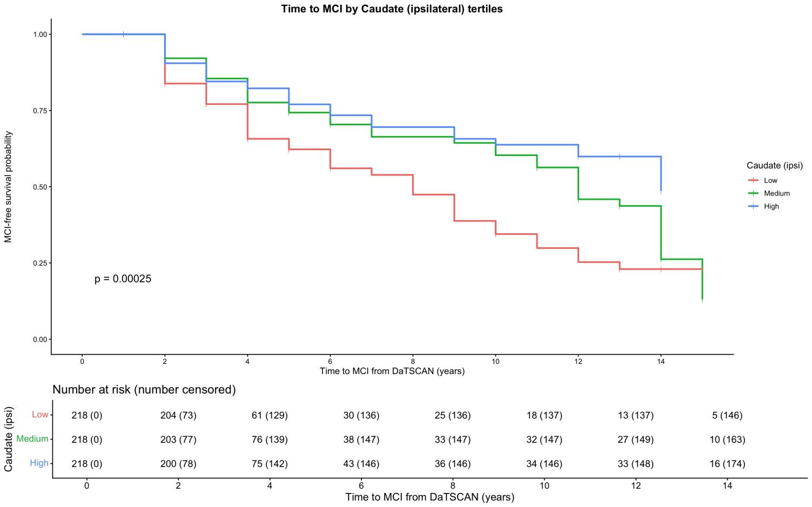Click the 1.00 y-axis tick label
812x507 pixels.
[x=41, y=35]
